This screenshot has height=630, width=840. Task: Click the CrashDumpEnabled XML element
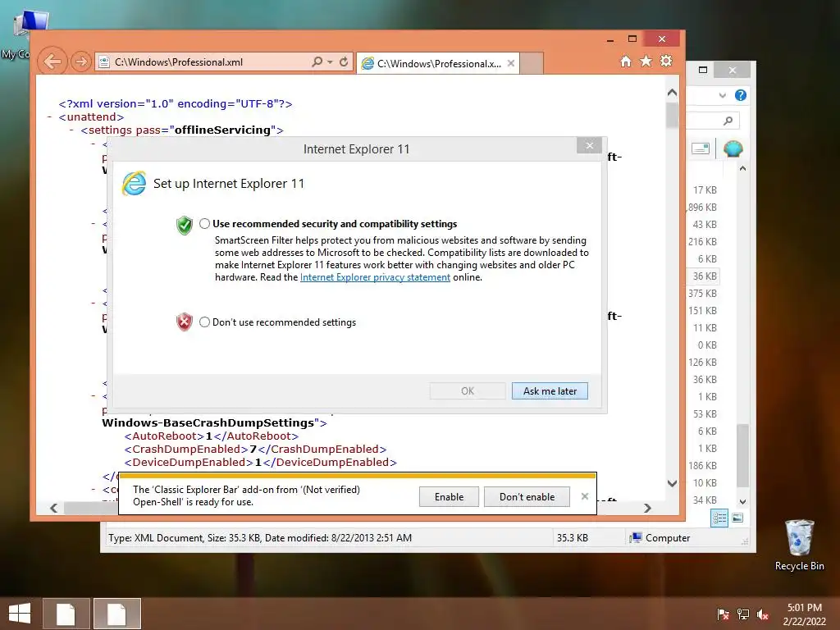(255, 450)
